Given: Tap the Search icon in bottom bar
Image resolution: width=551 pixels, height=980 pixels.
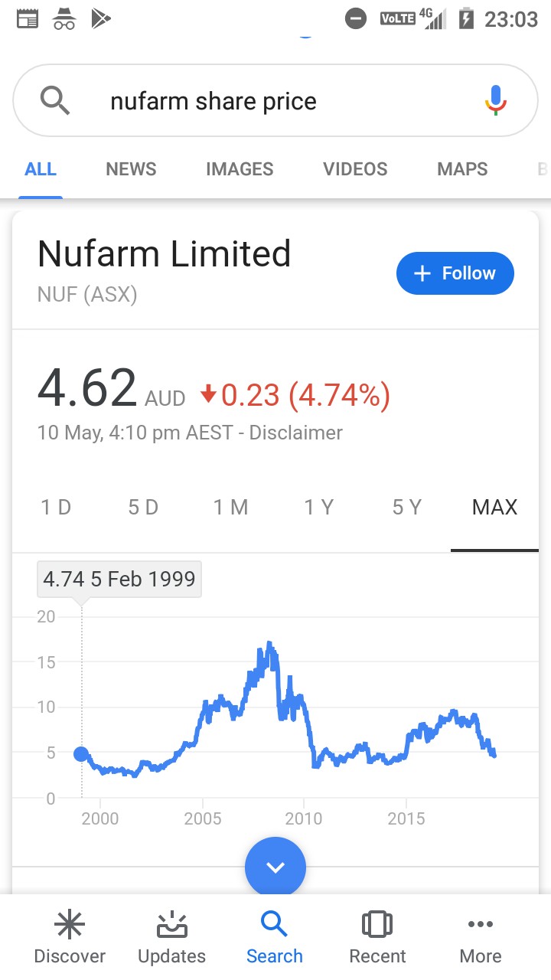Looking at the screenshot, I should tap(275, 925).
